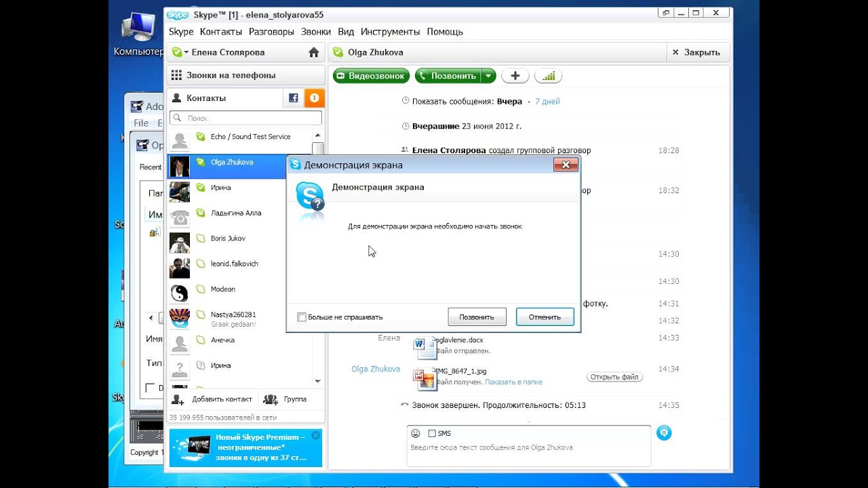Viewport: 868px width, 488px height.
Task: Tick the checkbox in the background Open dialog
Action: click(151, 388)
